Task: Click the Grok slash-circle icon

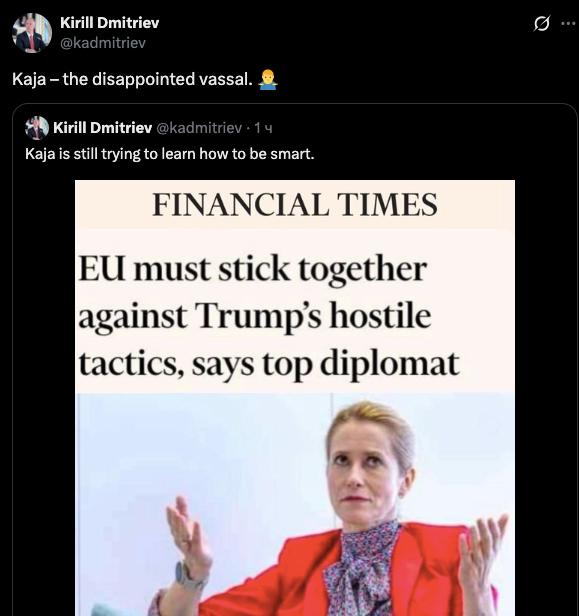Action: 542,24
